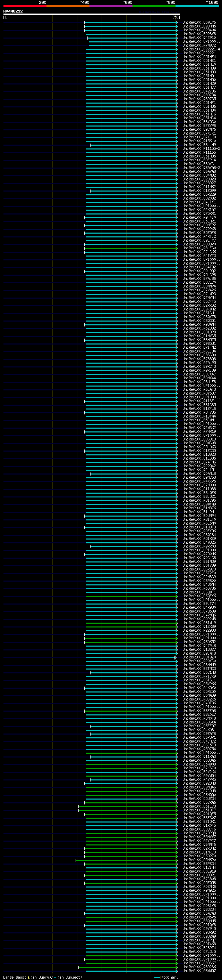
Task: Select the UniRef100_Q2KBH2 label
Action: (199, 848)
